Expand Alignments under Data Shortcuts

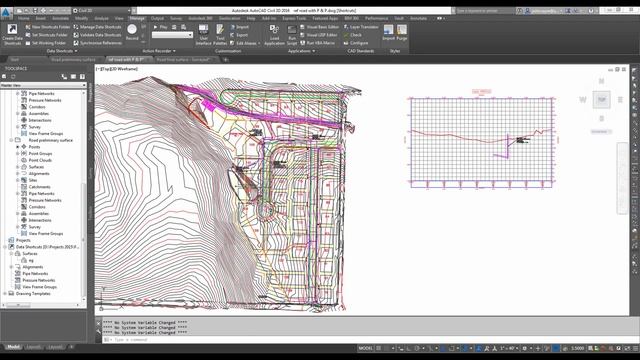click(11, 267)
